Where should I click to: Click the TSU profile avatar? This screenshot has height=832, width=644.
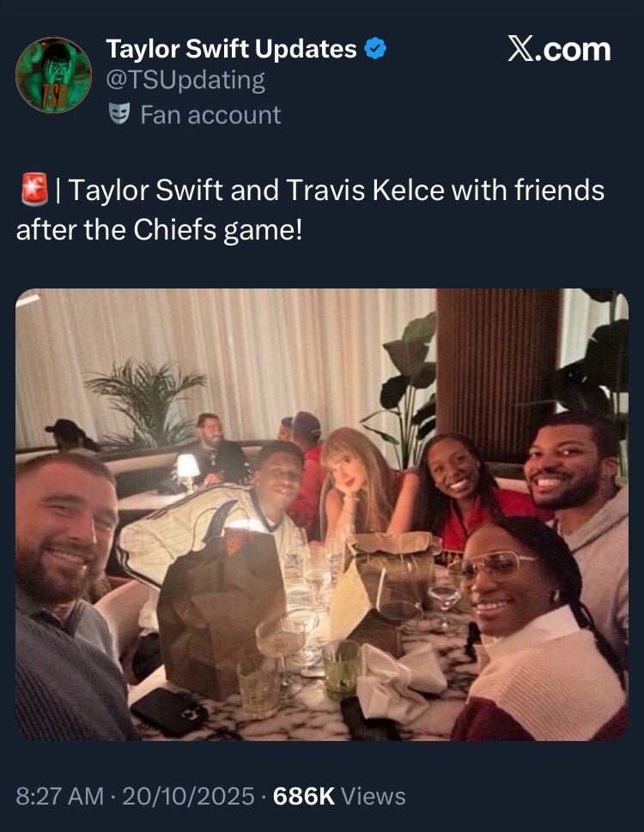point(53,76)
